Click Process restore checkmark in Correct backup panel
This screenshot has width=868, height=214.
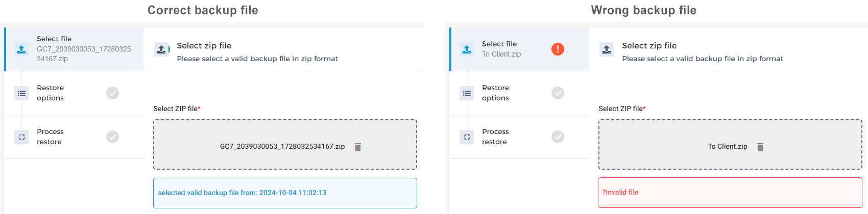click(x=112, y=137)
